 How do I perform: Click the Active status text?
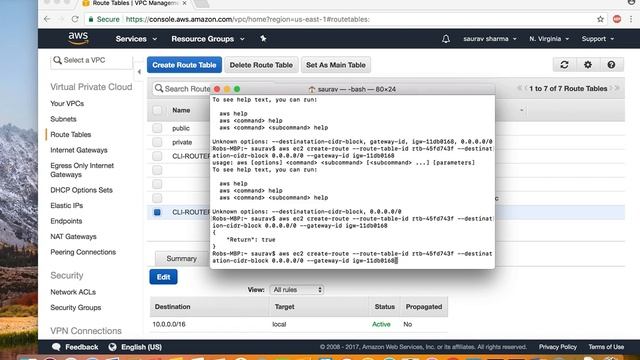pyautogui.click(x=381, y=324)
